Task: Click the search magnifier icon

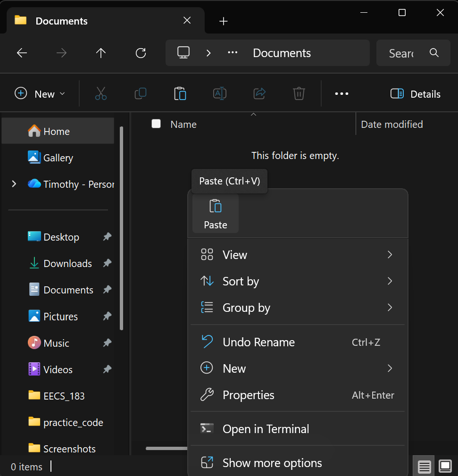Action: pos(434,53)
